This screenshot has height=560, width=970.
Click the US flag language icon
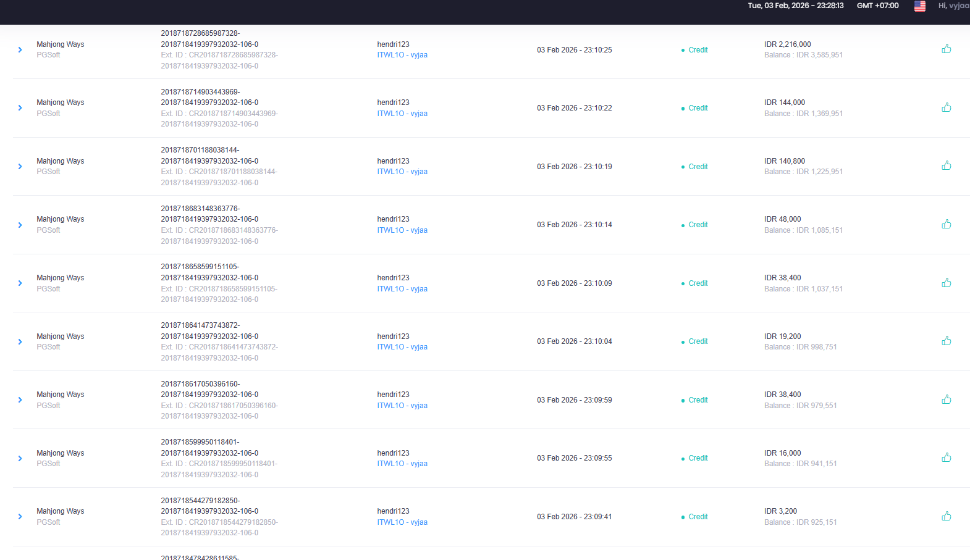pos(920,6)
